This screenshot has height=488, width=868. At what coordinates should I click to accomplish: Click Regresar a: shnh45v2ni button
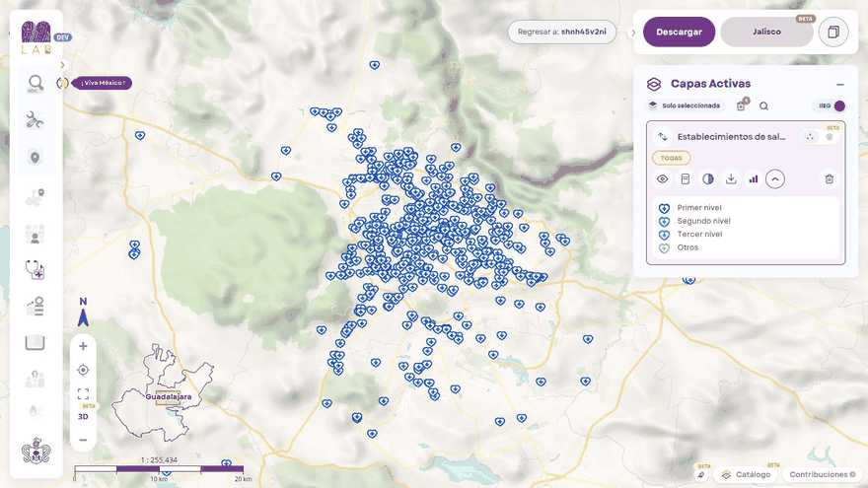click(562, 33)
